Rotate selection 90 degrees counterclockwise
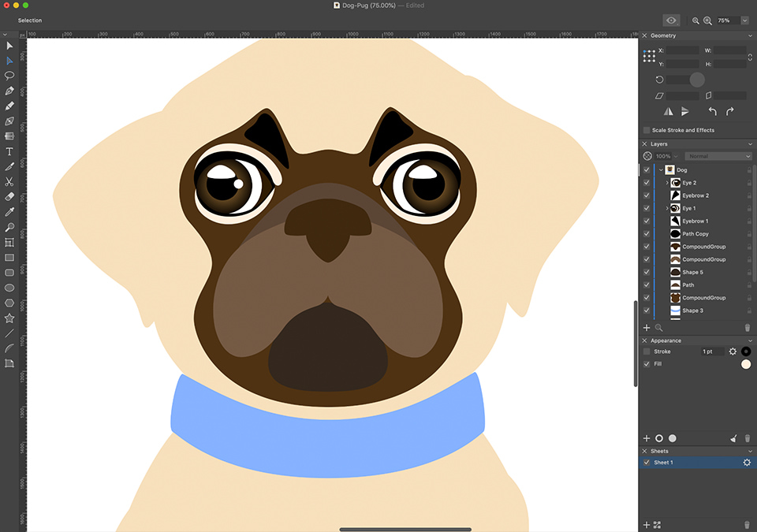The width and height of the screenshot is (757, 532). [x=712, y=111]
